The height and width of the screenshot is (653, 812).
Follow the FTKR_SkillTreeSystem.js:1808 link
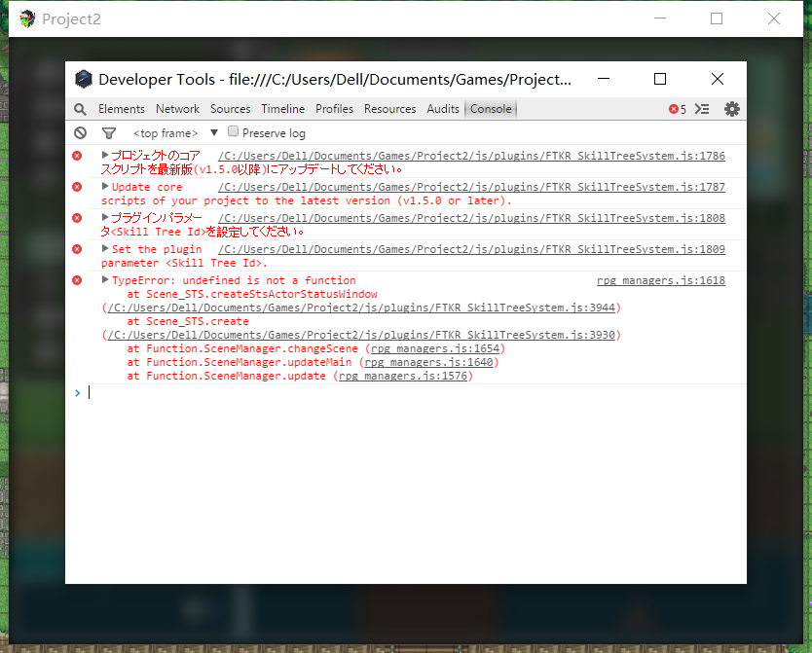471,218
